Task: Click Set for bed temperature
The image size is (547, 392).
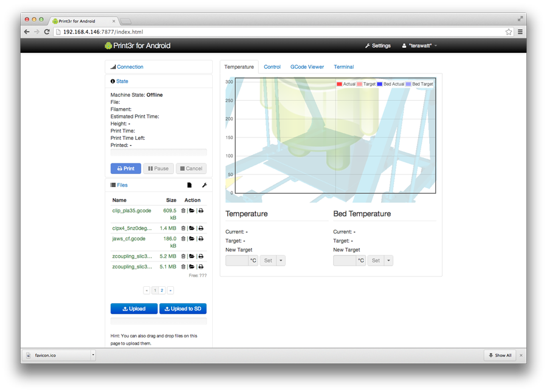Action: coord(376,261)
